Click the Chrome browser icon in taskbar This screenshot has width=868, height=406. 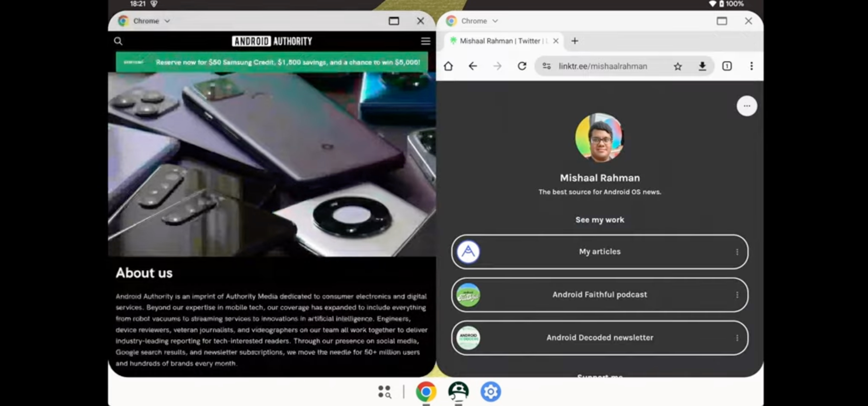point(425,391)
